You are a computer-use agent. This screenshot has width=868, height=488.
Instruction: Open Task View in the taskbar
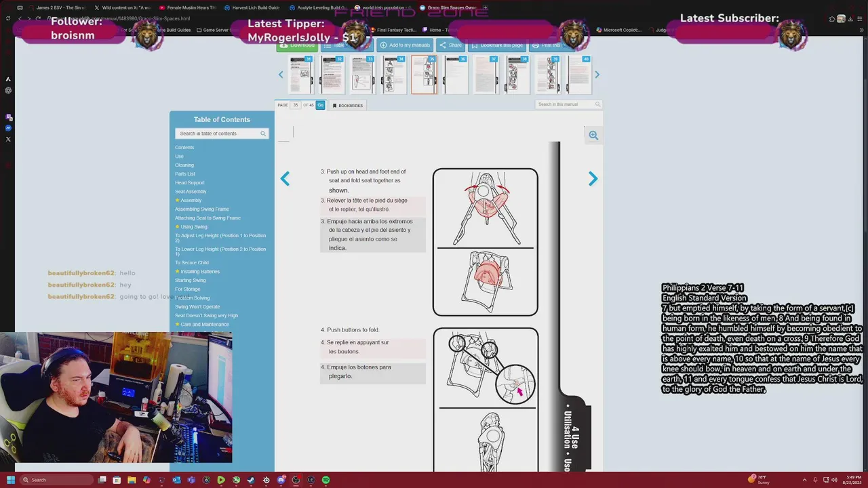tap(102, 480)
